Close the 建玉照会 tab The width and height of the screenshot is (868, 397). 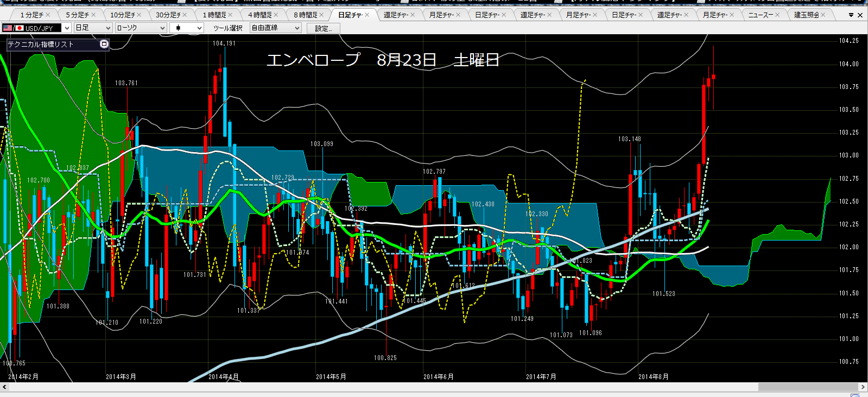point(823,15)
